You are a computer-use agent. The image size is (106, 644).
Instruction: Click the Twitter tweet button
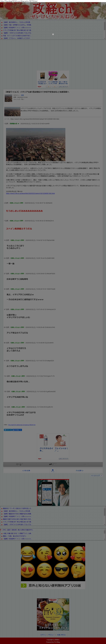pos(8,430)
